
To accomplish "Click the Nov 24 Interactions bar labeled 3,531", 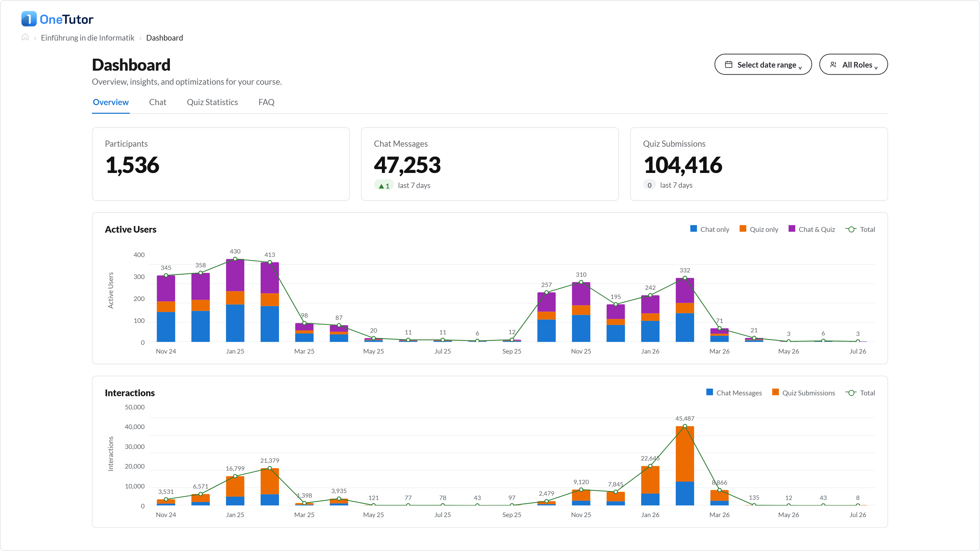I will click(166, 502).
